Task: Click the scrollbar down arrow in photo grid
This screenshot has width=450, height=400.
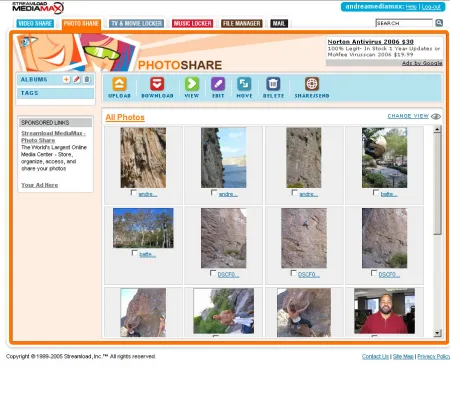Action: pyautogui.click(x=437, y=333)
